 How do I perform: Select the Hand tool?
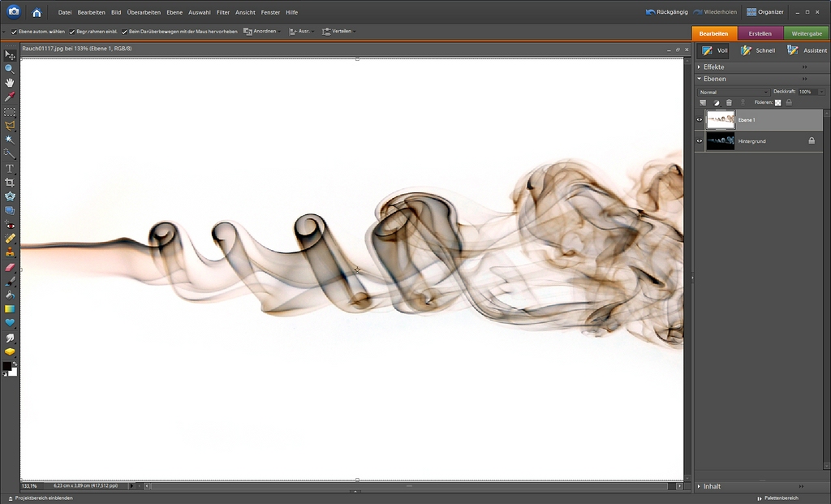[10, 83]
